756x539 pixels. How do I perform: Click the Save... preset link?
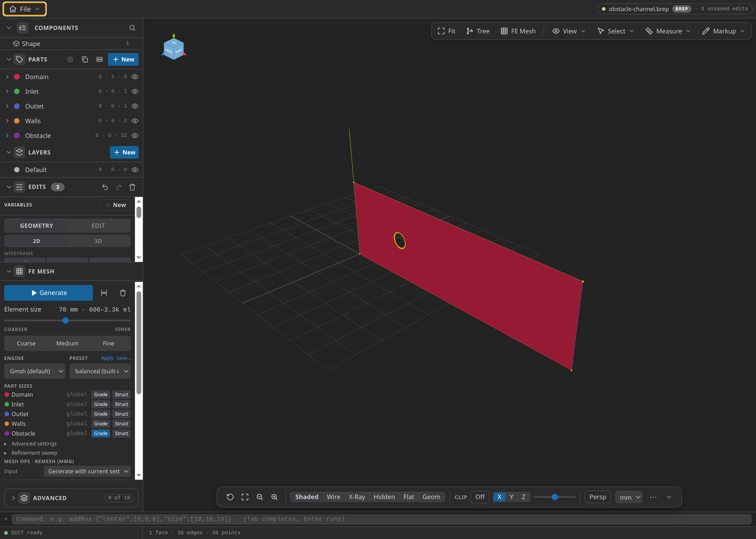123,358
